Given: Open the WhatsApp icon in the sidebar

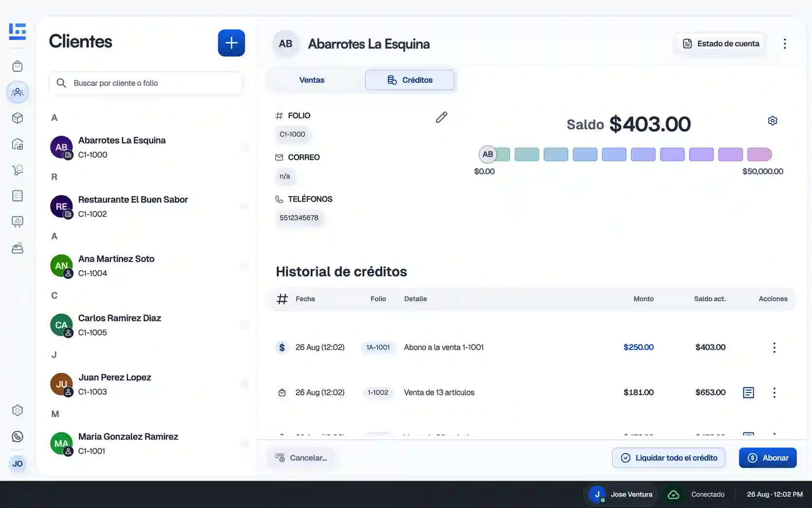Looking at the screenshot, I should point(18,437).
